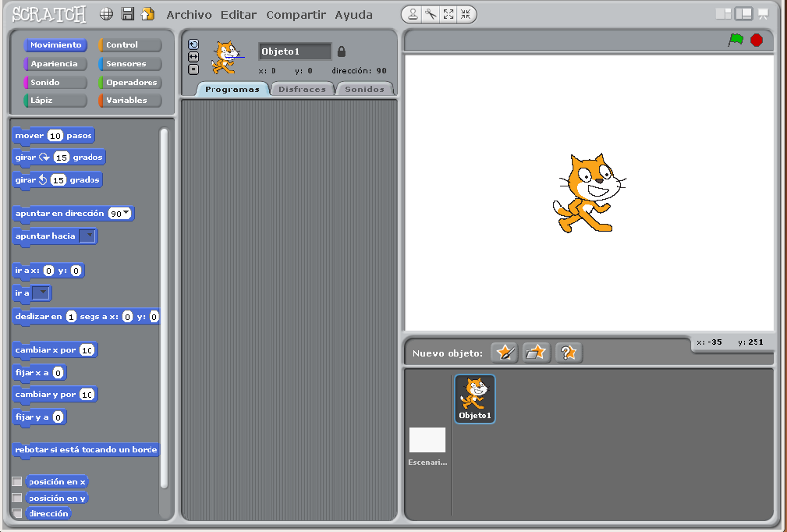Open the globe language selector
Image resolution: width=787 pixels, height=532 pixels.
(106, 15)
